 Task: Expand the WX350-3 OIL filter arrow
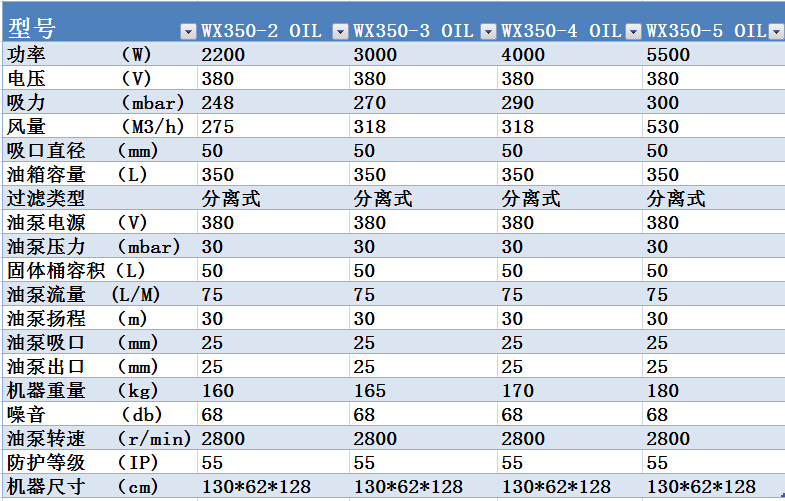point(488,31)
